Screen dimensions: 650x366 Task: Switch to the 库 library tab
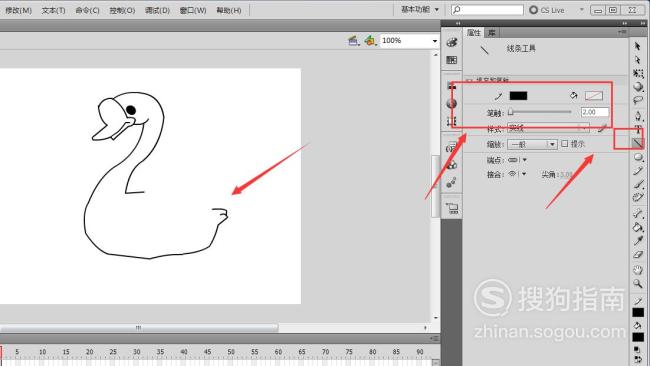pos(492,33)
